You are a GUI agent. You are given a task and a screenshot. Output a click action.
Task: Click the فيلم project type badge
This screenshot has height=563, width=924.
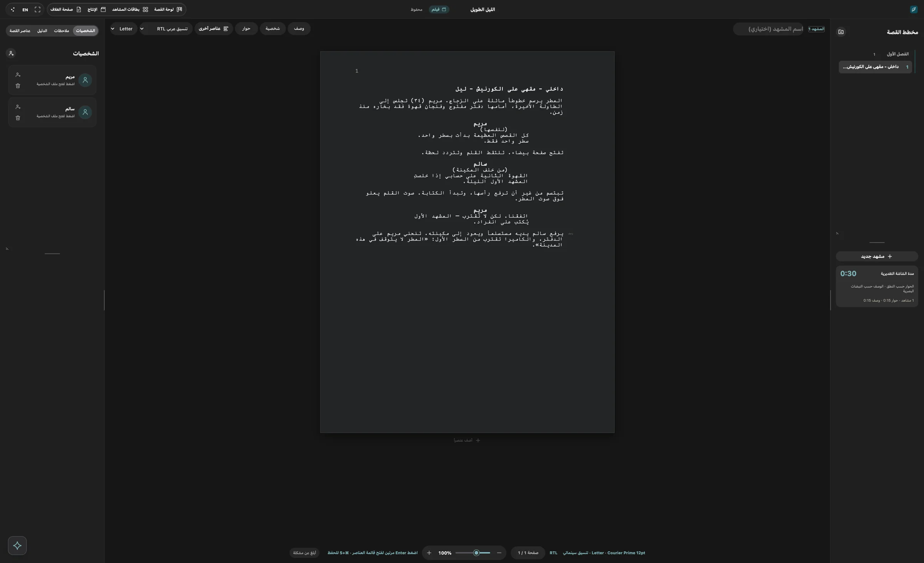point(439,10)
